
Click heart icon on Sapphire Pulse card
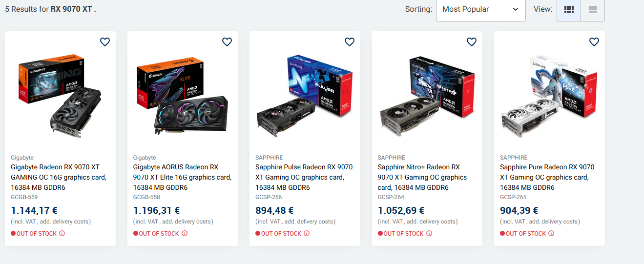[x=350, y=42]
